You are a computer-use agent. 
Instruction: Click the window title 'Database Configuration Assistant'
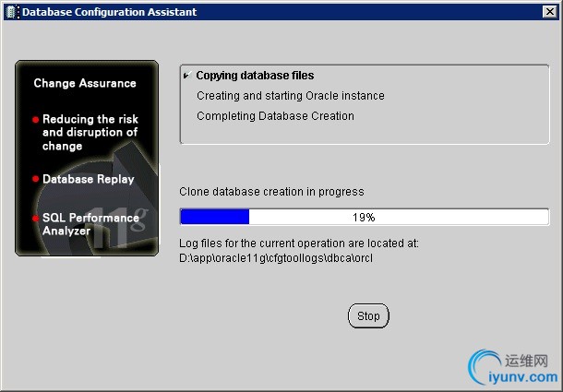pos(110,12)
